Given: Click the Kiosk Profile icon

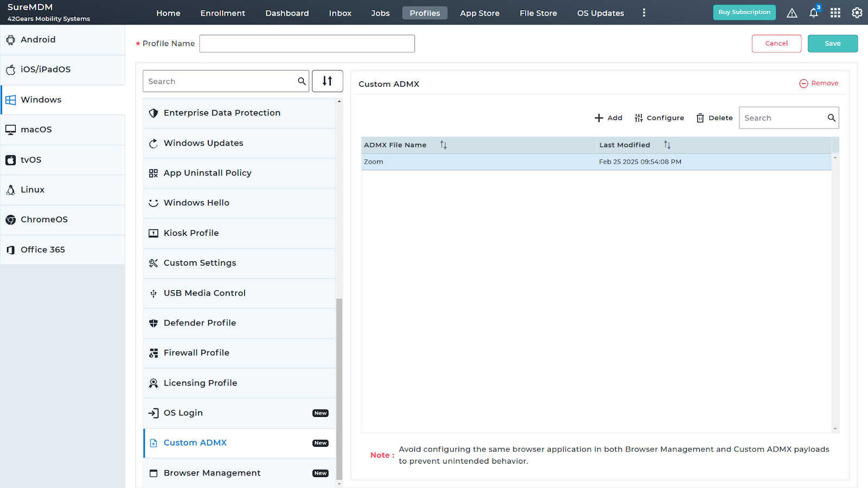Looking at the screenshot, I should [154, 233].
